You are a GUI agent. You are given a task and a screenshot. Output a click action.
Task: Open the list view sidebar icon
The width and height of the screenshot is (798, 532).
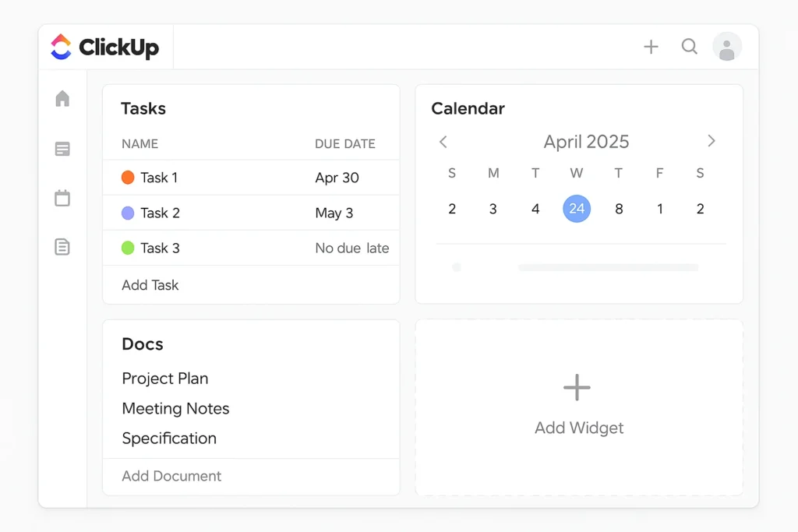tap(62, 149)
